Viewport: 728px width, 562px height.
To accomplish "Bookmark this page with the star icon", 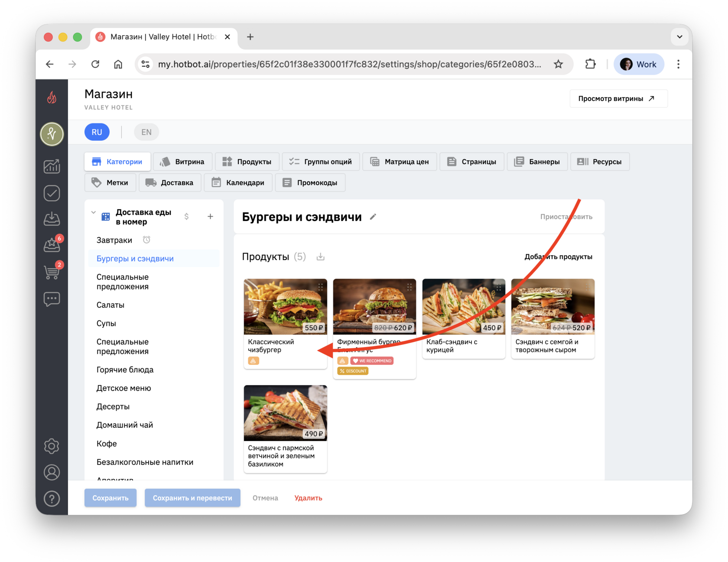I will tap(558, 64).
